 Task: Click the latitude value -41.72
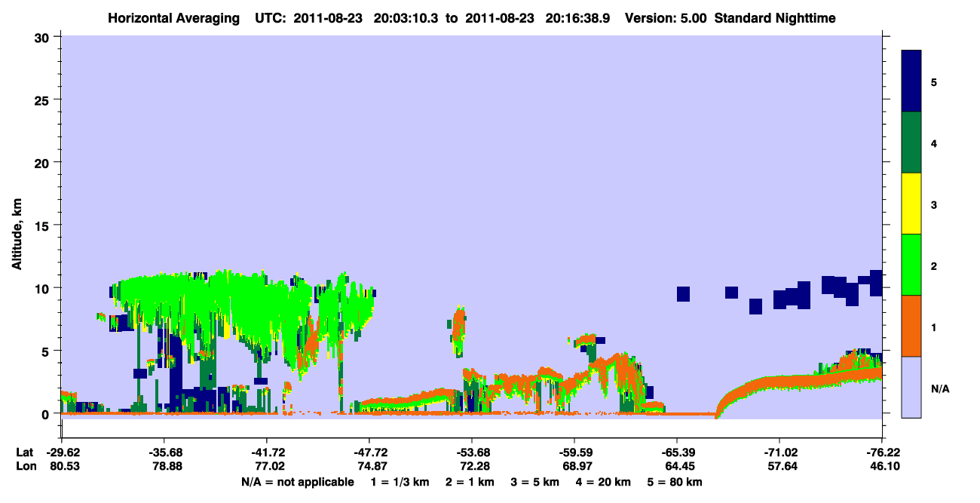[266, 452]
